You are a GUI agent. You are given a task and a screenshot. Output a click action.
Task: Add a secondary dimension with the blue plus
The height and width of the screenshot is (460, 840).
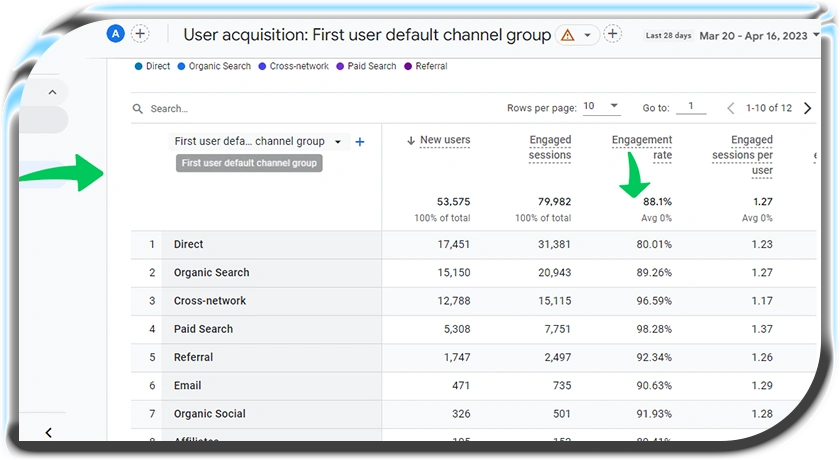pyautogui.click(x=360, y=142)
